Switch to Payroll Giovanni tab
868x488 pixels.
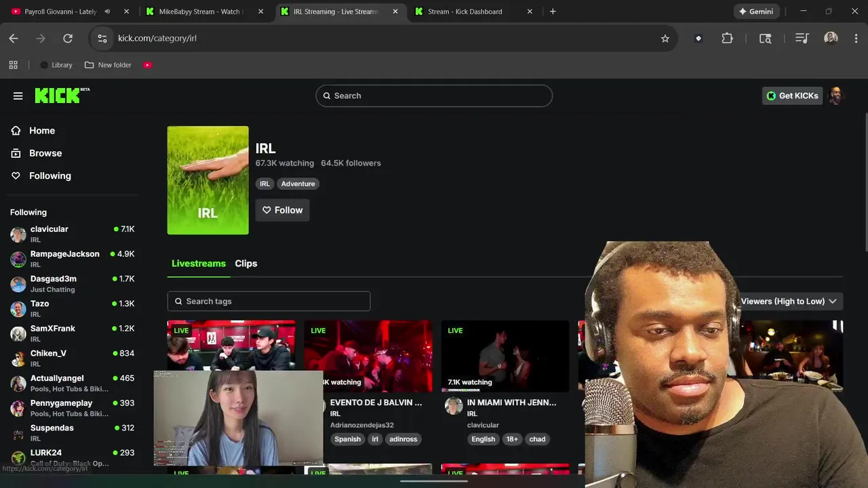60,12
